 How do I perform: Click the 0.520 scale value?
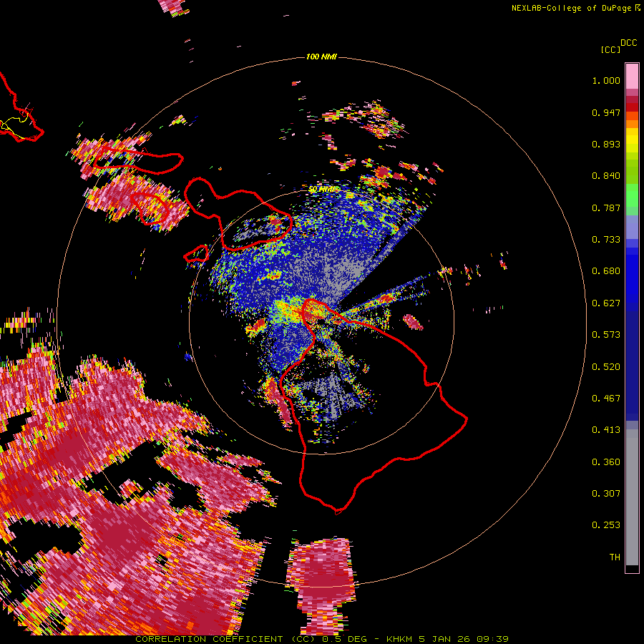tap(606, 367)
